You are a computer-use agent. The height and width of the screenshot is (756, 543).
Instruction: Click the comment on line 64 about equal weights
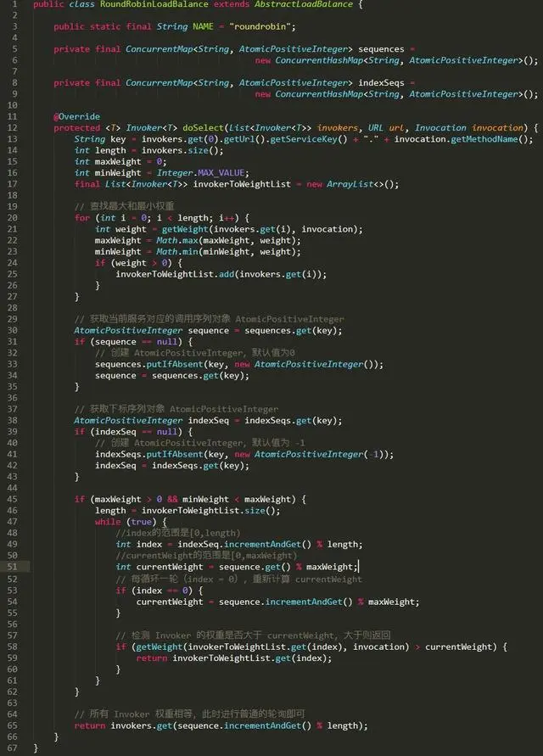point(189,714)
